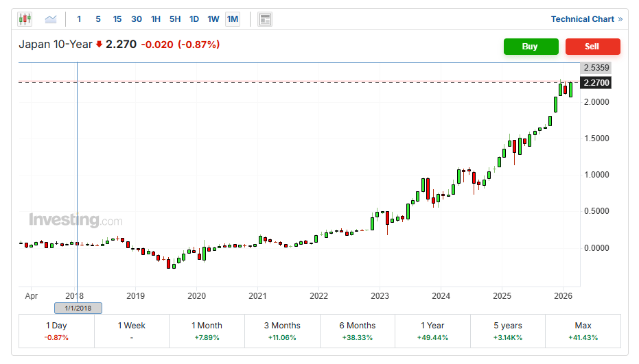This screenshot has width=639, height=364.
Task: Select the 15 minute interval
Action: point(117,19)
